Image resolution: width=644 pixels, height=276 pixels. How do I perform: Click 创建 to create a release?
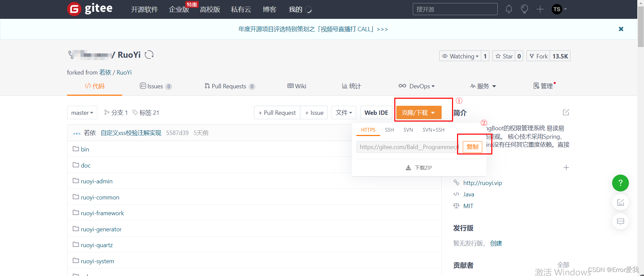pos(496,243)
